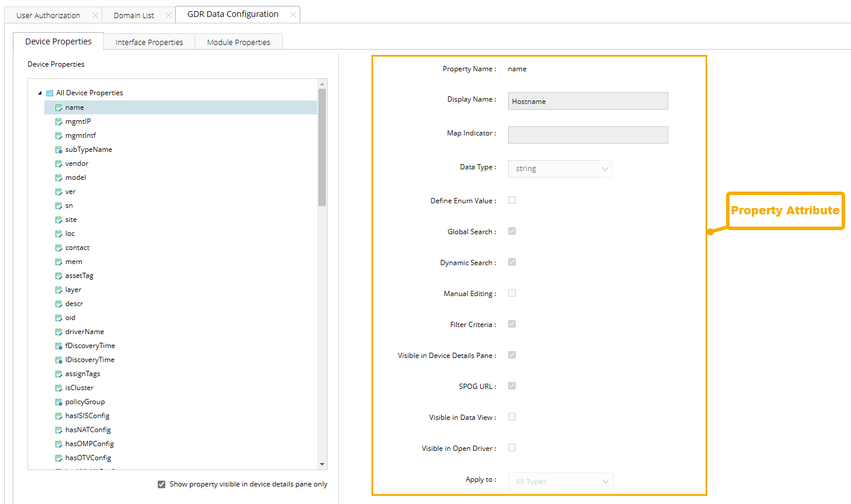Uncheck Show property visible in device details pane only
This screenshot has height=504, width=851.
161,484
